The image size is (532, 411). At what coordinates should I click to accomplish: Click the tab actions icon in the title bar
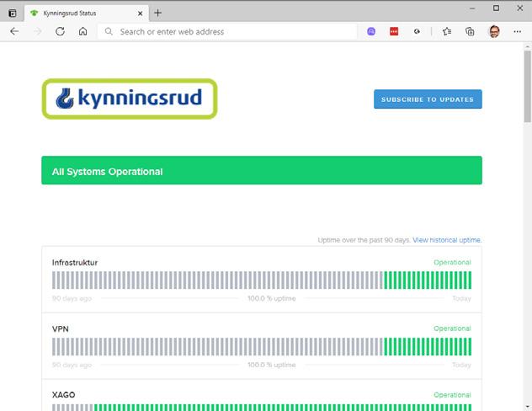[13, 13]
